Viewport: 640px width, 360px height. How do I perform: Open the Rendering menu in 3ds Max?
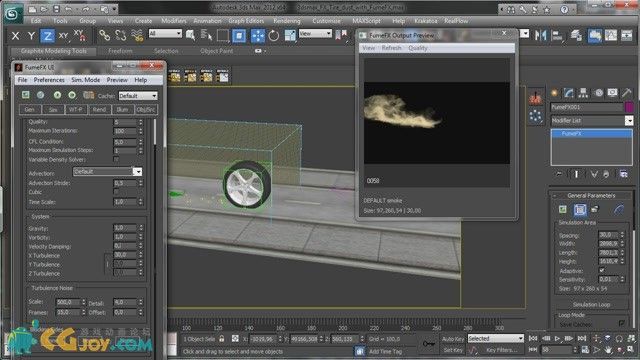[x=287, y=21]
